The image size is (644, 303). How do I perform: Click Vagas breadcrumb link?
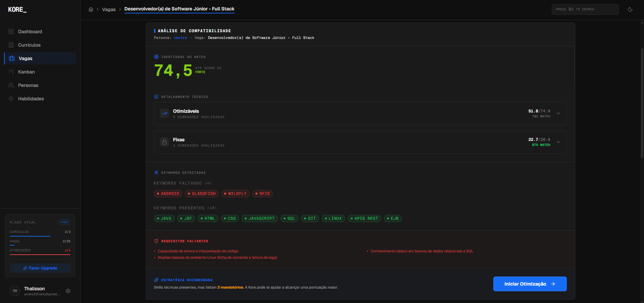(109, 9)
